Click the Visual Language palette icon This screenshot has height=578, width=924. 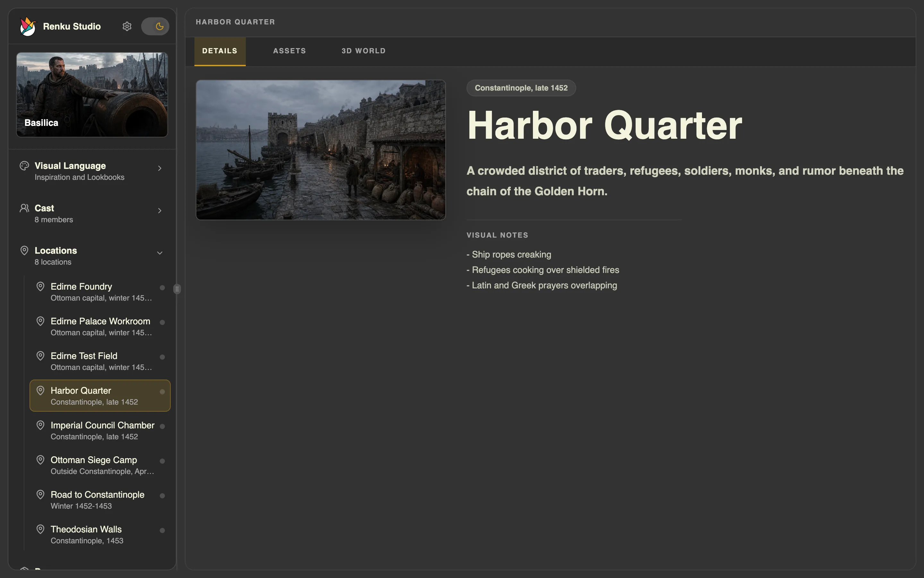[24, 166]
